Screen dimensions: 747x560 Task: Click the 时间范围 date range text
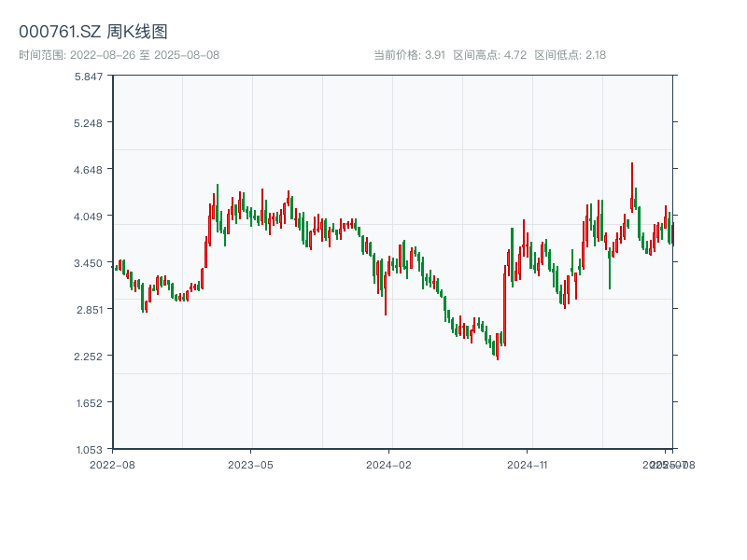(x=119, y=55)
